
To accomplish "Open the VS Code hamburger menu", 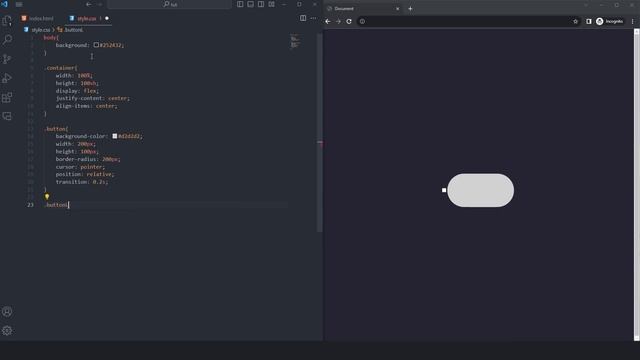I will pyautogui.click(x=19, y=4).
